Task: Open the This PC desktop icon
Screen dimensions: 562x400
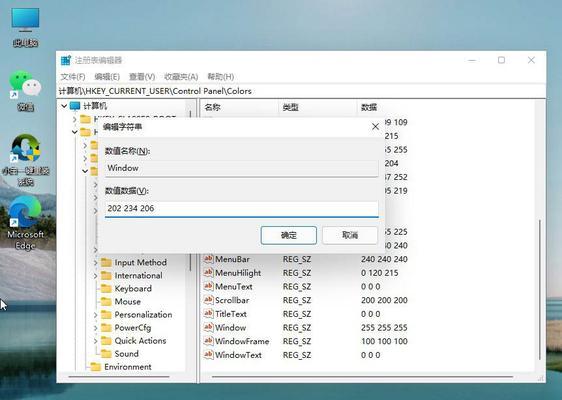Action: (25, 27)
